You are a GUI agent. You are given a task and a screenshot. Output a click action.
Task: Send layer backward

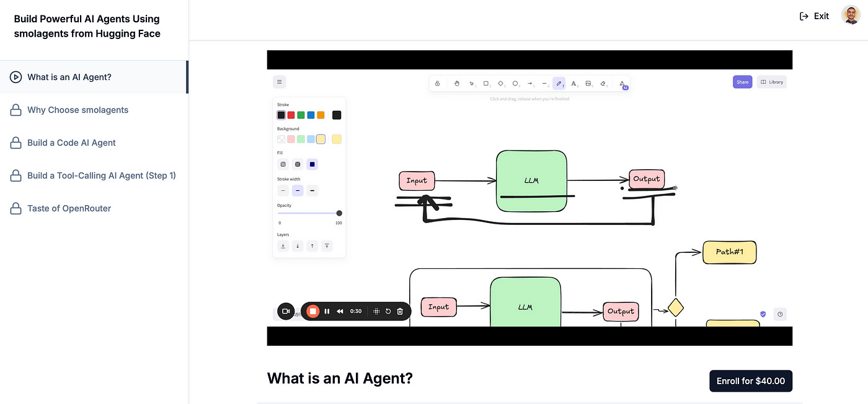298,246
